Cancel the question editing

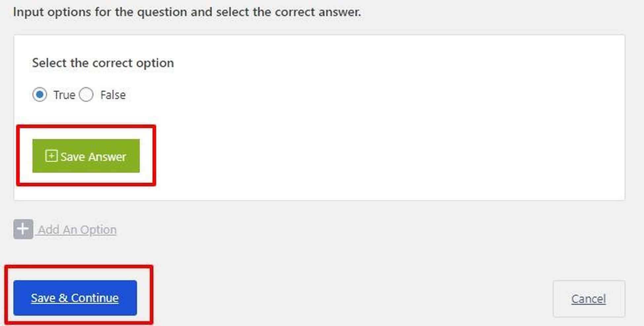coord(589,299)
